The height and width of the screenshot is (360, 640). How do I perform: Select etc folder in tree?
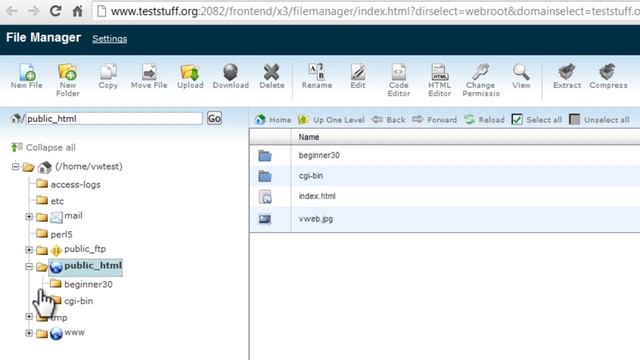pos(57,201)
